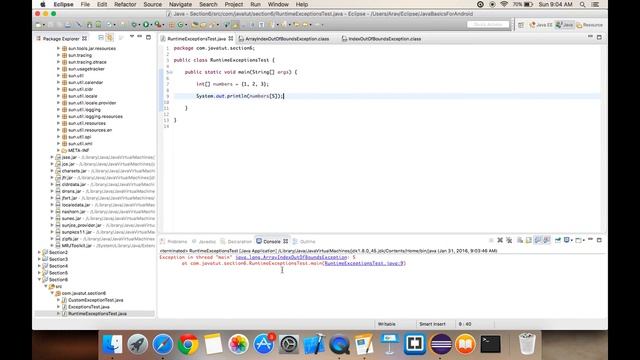Click Pin Console icon
The height and width of the screenshot is (360, 640).
[558, 240]
